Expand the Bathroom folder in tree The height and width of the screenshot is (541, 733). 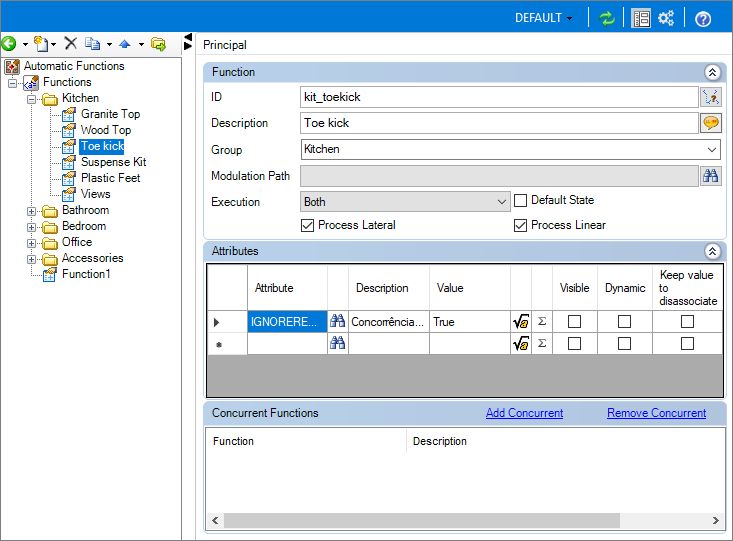31,211
